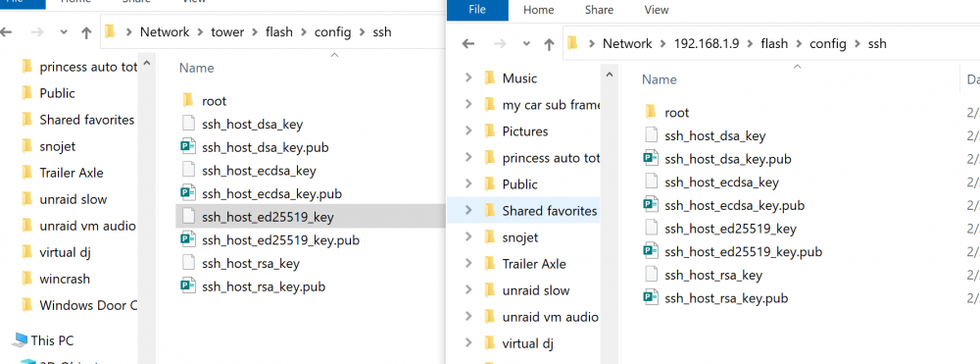Click 'flash' in right window address bar
Image resolution: width=980 pixels, height=364 pixels.
[x=775, y=44]
